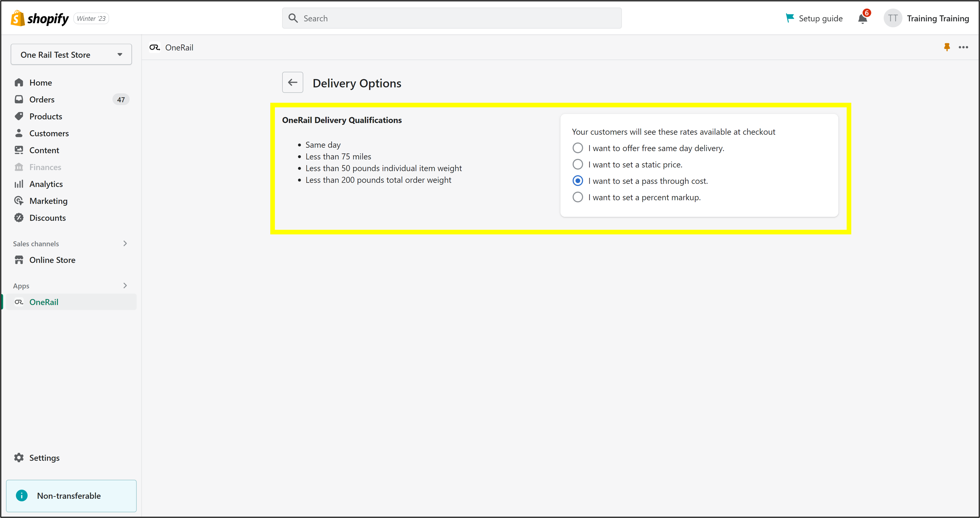Click the Setup guide flag icon

(790, 18)
